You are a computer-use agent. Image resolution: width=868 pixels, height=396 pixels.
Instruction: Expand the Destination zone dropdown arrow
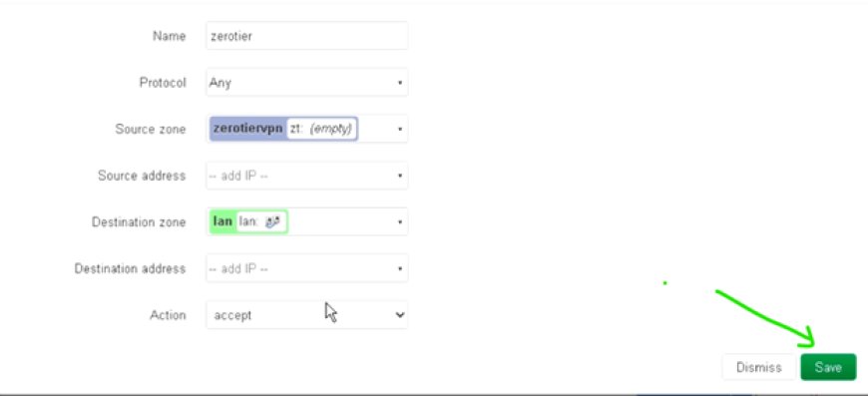pos(400,222)
